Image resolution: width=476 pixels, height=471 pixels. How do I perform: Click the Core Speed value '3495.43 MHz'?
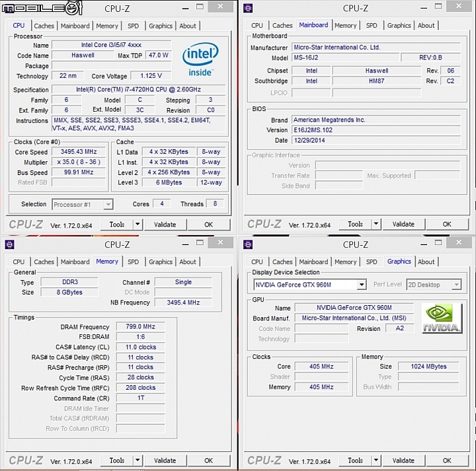79,152
